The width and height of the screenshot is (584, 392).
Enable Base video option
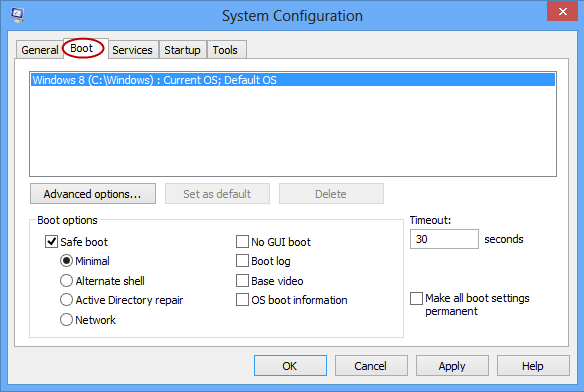coord(242,281)
